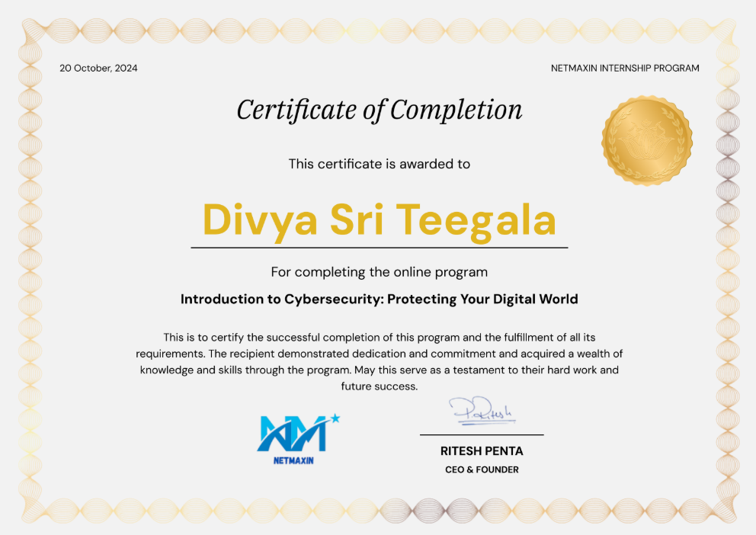Viewport: 756px width, 535px height.
Task: Select the words 'future success.' in paragraph
Action: click(x=379, y=386)
